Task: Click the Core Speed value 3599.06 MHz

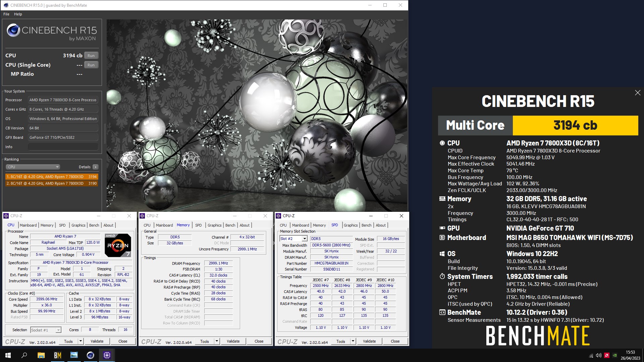Action: [47, 299]
